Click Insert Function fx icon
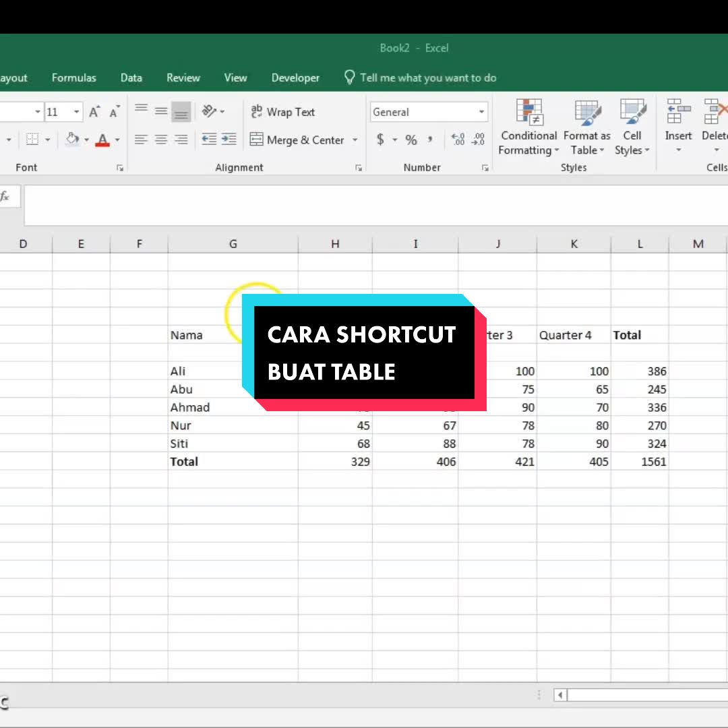 5,197
